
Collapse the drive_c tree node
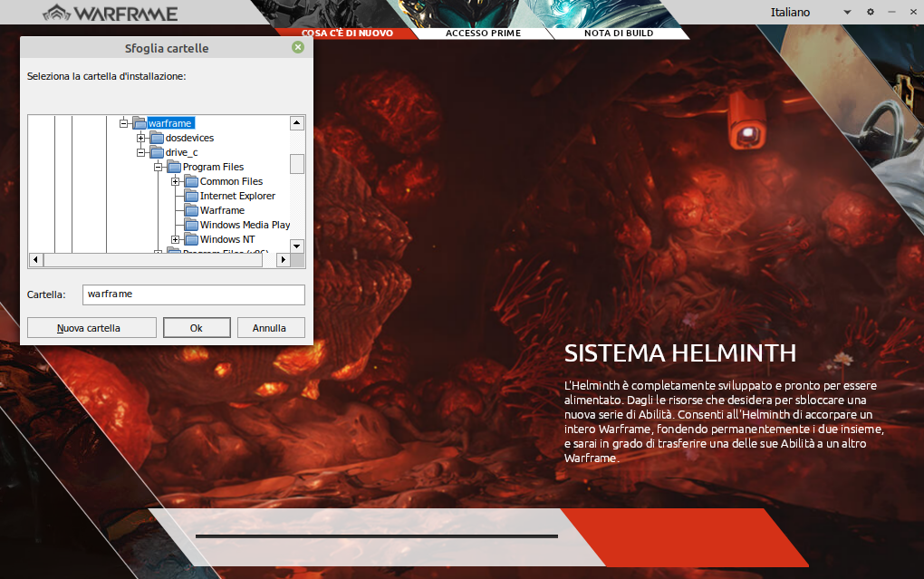click(x=140, y=153)
